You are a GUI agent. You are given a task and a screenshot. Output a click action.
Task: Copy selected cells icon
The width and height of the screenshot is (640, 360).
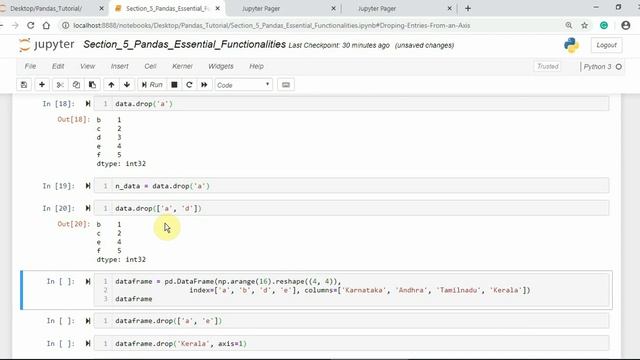click(x=76, y=85)
